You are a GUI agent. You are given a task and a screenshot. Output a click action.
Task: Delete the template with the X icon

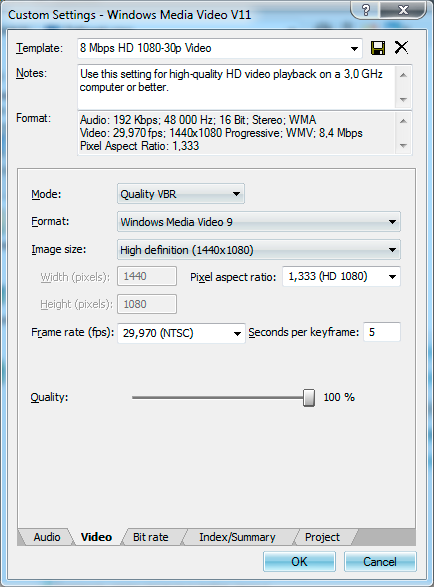pos(401,48)
